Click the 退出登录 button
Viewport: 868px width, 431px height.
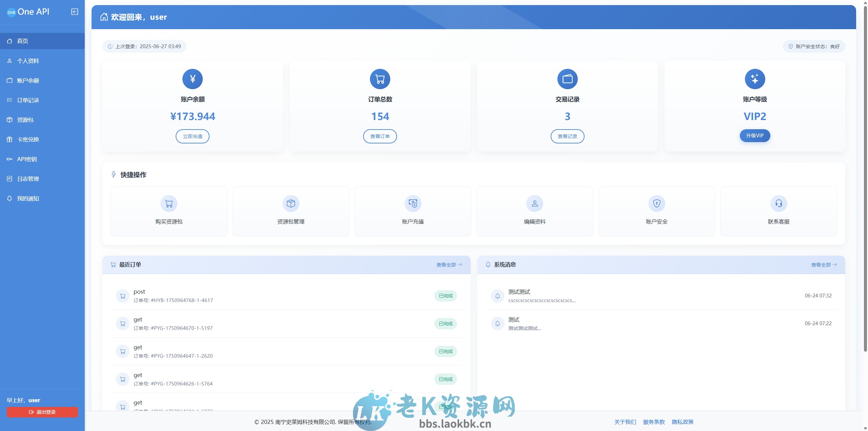42,412
